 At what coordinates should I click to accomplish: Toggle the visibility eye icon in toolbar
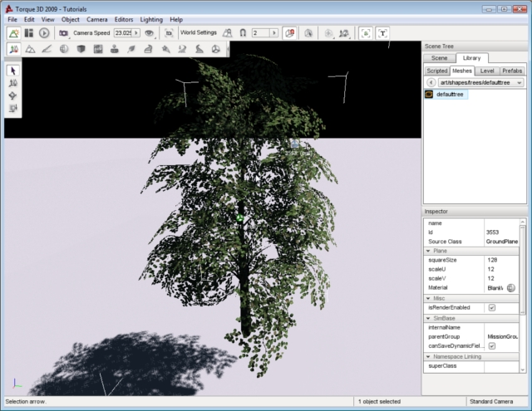[x=150, y=33]
